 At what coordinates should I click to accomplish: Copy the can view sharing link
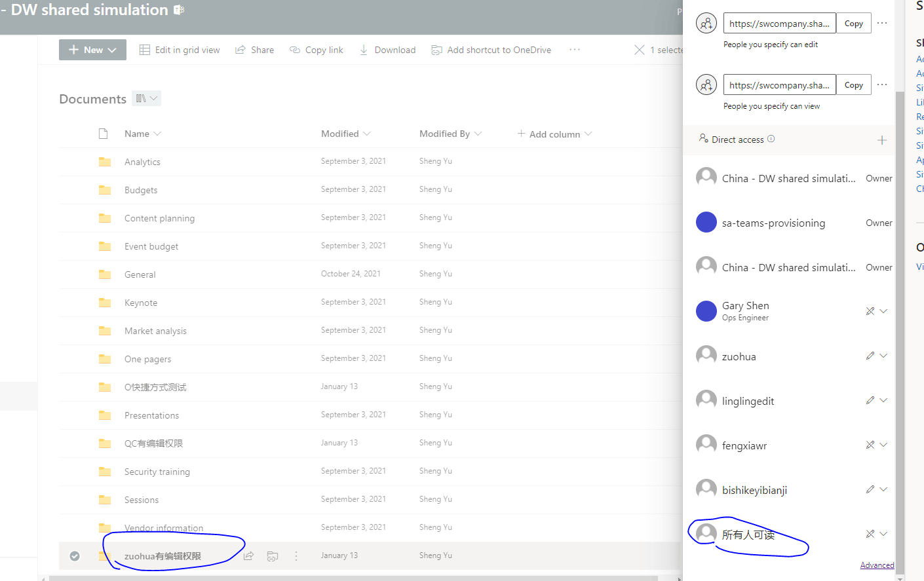point(853,85)
